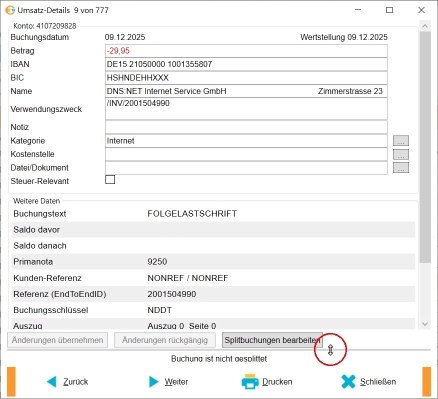Select the Primanota value 9250
This screenshot has width=438, height=399.
coord(157,262)
